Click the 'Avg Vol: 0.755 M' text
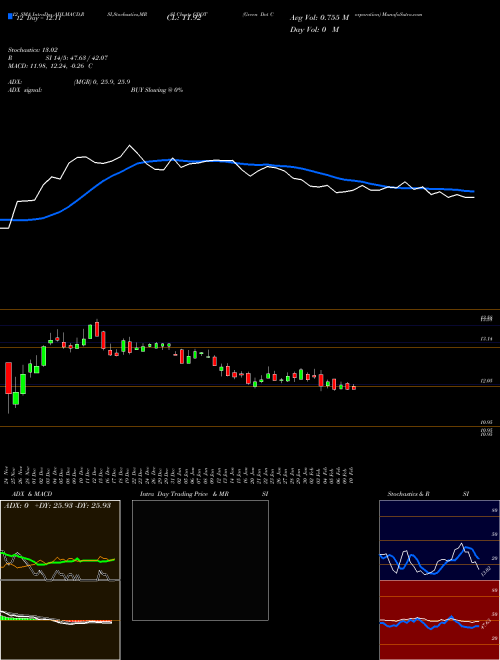The width and height of the screenshot is (500, 660). coord(320,18)
